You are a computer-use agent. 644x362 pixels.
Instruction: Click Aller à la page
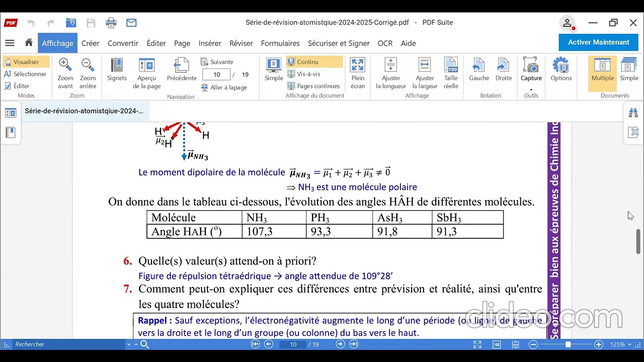click(224, 87)
